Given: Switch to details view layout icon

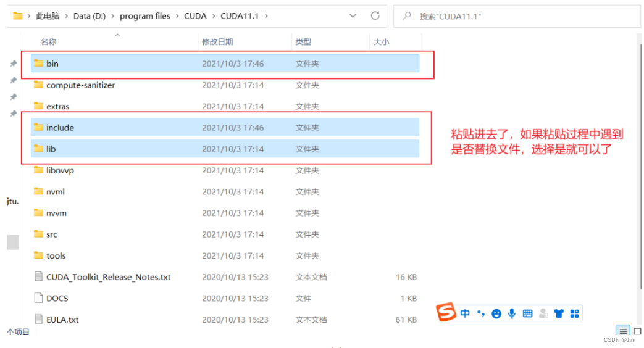Looking at the screenshot, I should (x=623, y=331).
